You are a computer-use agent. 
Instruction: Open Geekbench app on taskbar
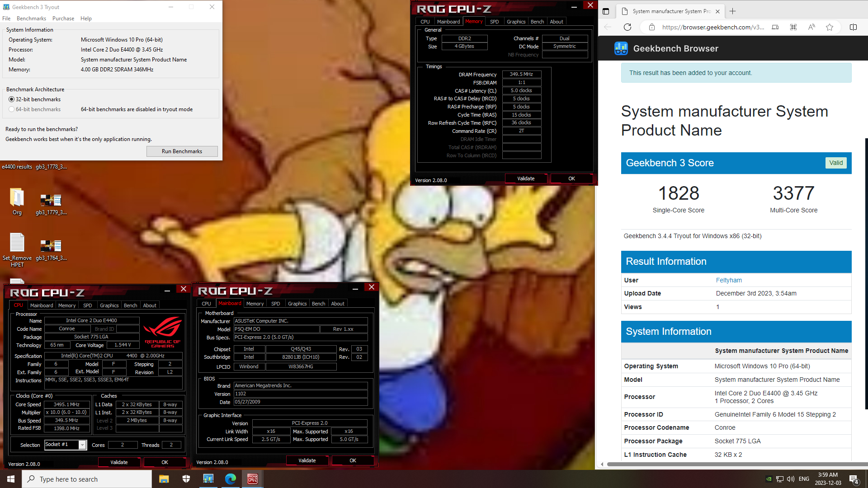click(208, 479)
